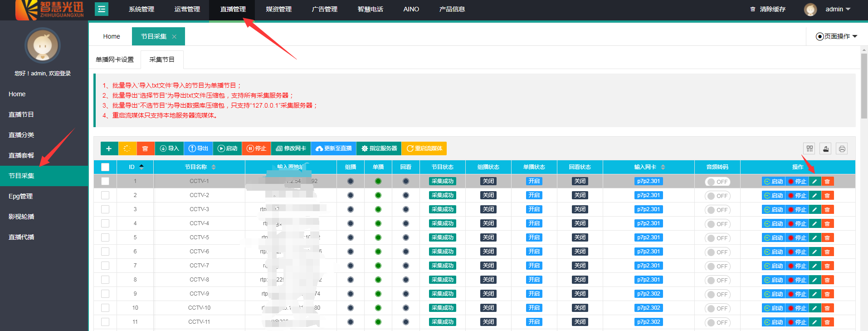Viewport: 868px width, 331px height.
Task: Toggle audio transcoding switch for CCTV-1
Action: coord(717,182)
